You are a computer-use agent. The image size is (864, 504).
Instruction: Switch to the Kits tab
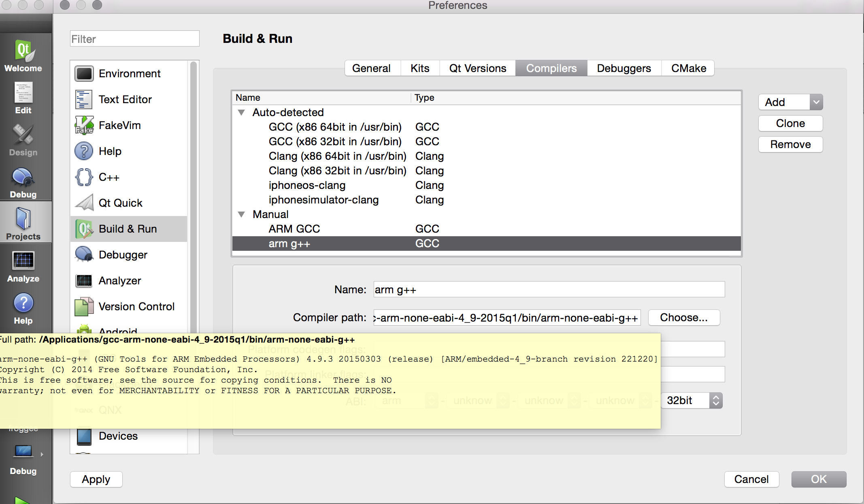(x=420, y=68)
